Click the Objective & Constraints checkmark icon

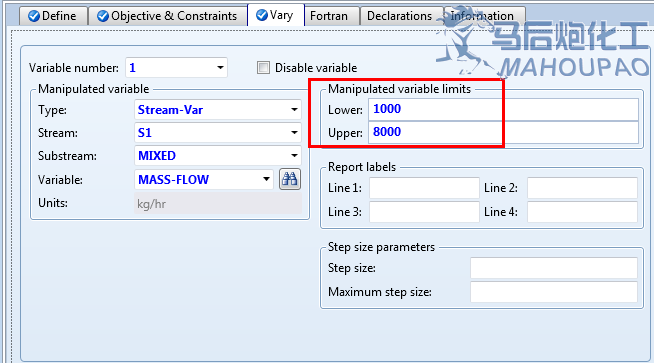pyautogui.click(x=103, y=16)
